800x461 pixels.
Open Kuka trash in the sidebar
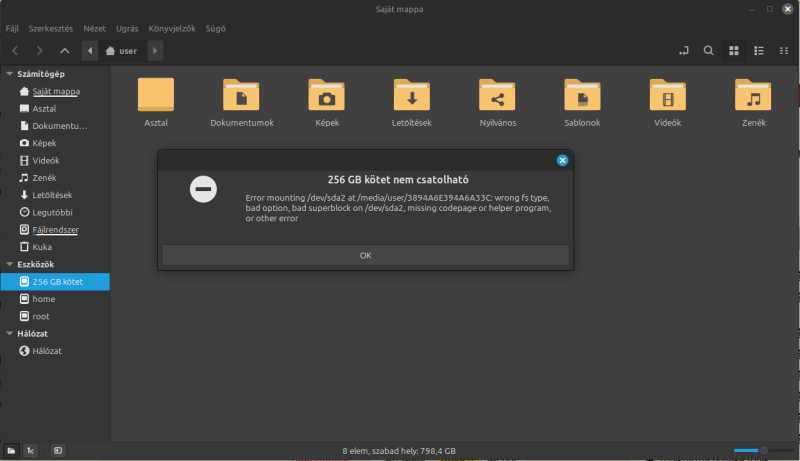tap(55, 247)
